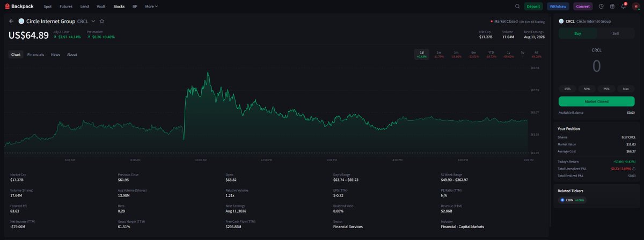The height and width of the screenshot is (240, 644).
Task: Switch to the Chart tab
Action: pyautogui.click(x=16, y=54)
